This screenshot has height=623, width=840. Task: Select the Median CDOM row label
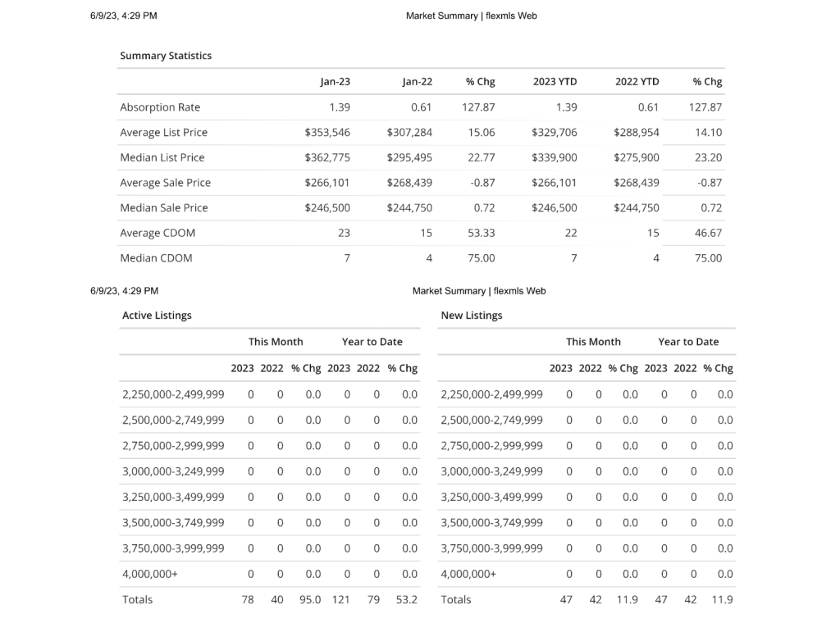click(x=156, y=258)
